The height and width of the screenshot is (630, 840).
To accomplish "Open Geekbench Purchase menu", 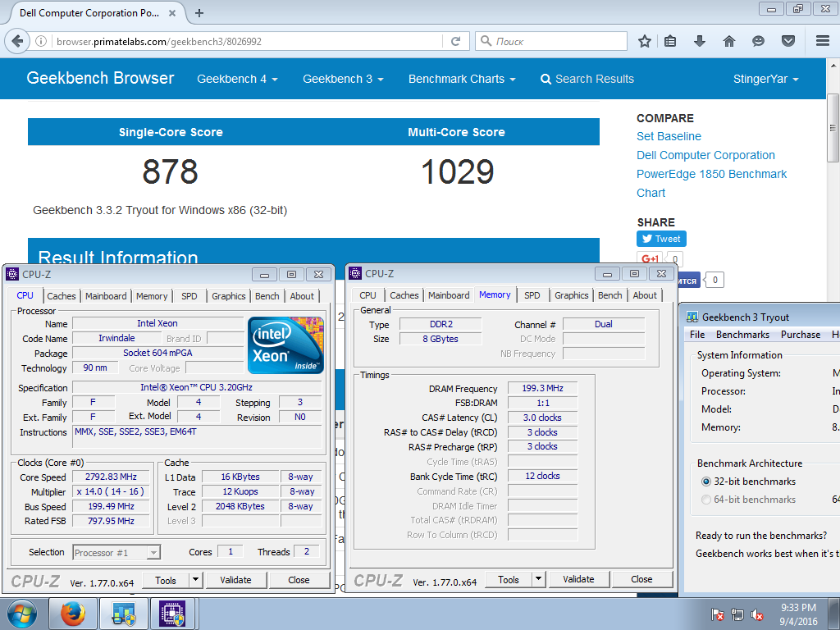I will coord(801,335).
